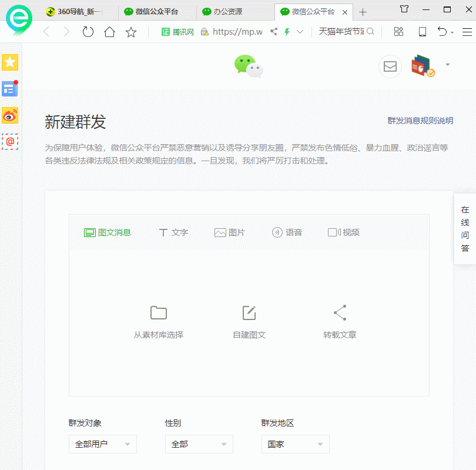Click the star favorites icon in left sidebar
This screenshot has width=476, height=470.
[10, 61]
